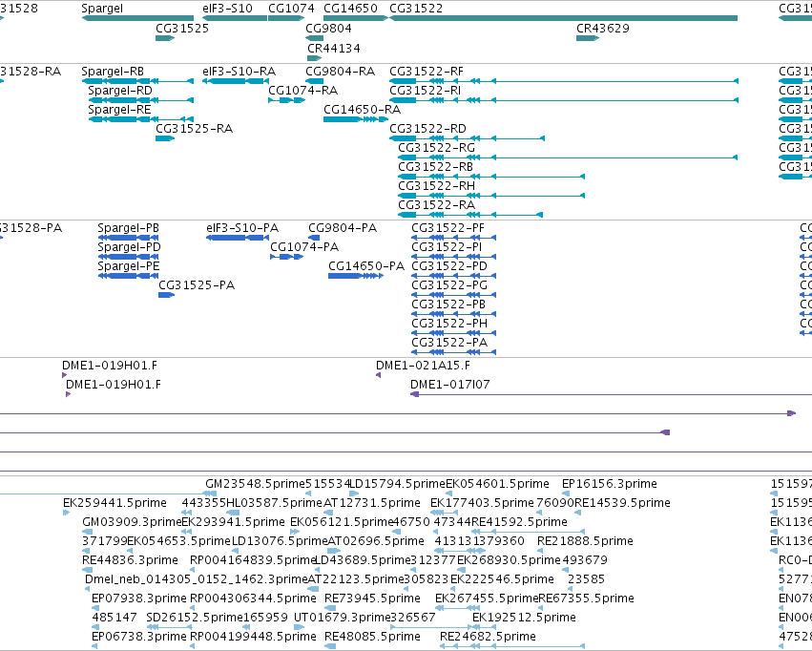Click EST HL03587.5prime
Screen dimensions: 812x651
pyautogui.click(x=274, y=503)
